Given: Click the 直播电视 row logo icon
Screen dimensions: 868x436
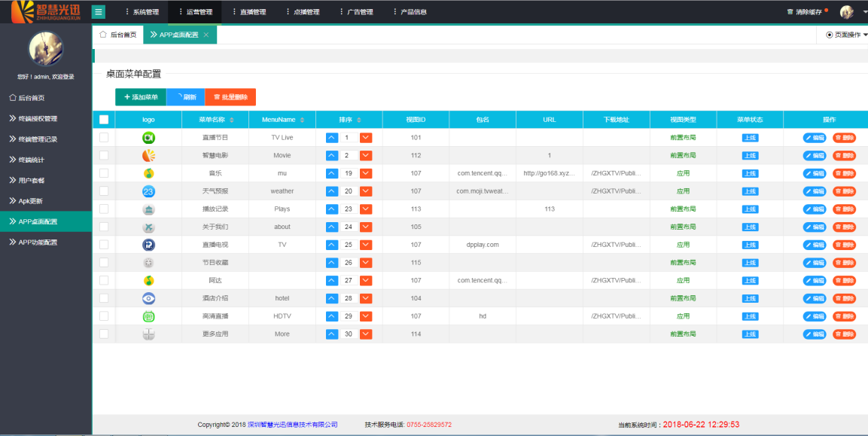Looking at the screenshot, I should click(x=148, y=245).
